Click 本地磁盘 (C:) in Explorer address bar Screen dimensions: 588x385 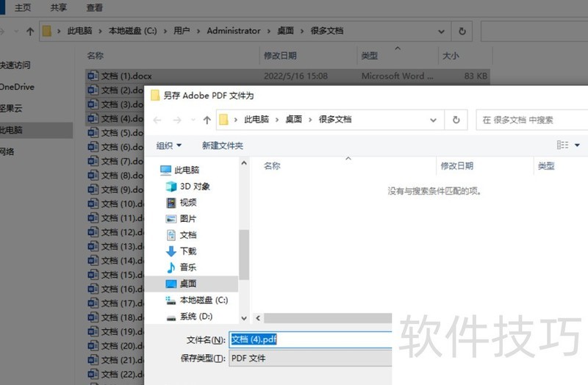click(132, 31)
